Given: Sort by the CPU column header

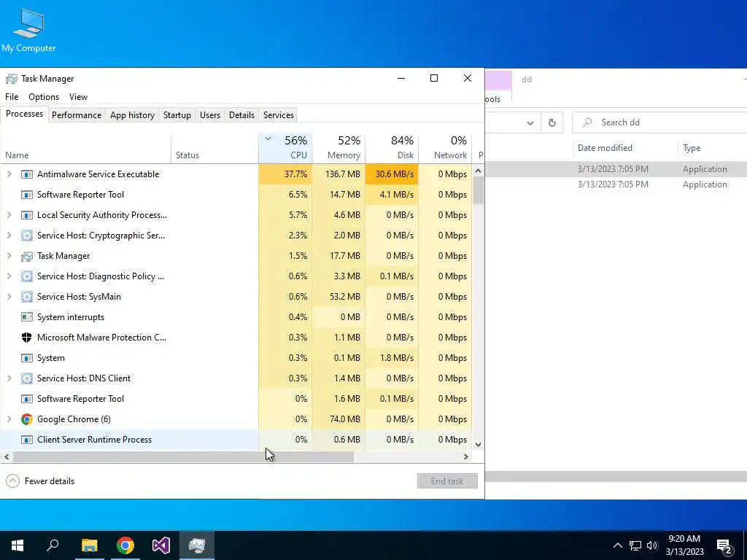Looking at the screenshot, I should pyautogui.click(x=285, y=148).
